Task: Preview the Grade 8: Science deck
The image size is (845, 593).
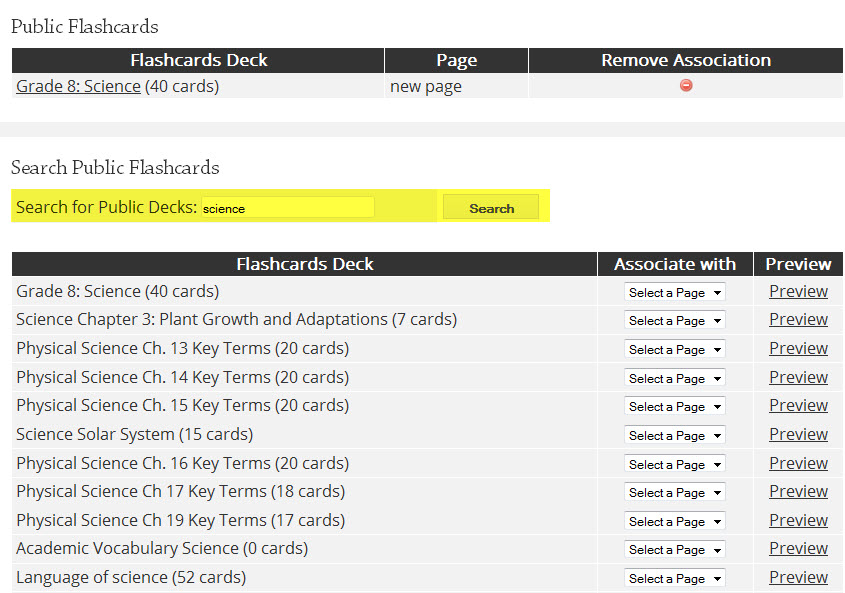Action: coord(798,291)
